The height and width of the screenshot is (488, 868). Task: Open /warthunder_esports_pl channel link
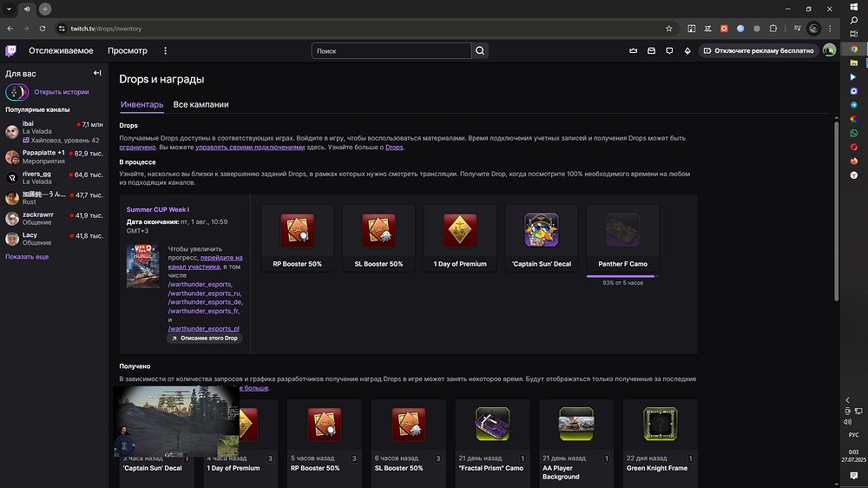204,328
